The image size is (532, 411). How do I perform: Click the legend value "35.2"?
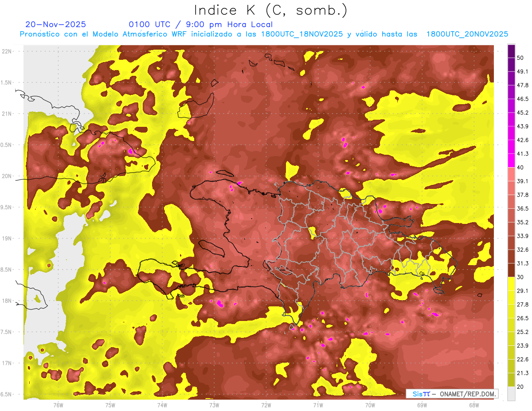click(x=523, y=222)
